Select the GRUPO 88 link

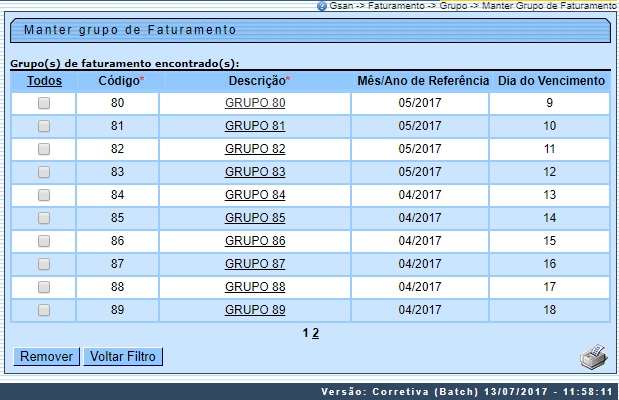(x=255, y=287)
